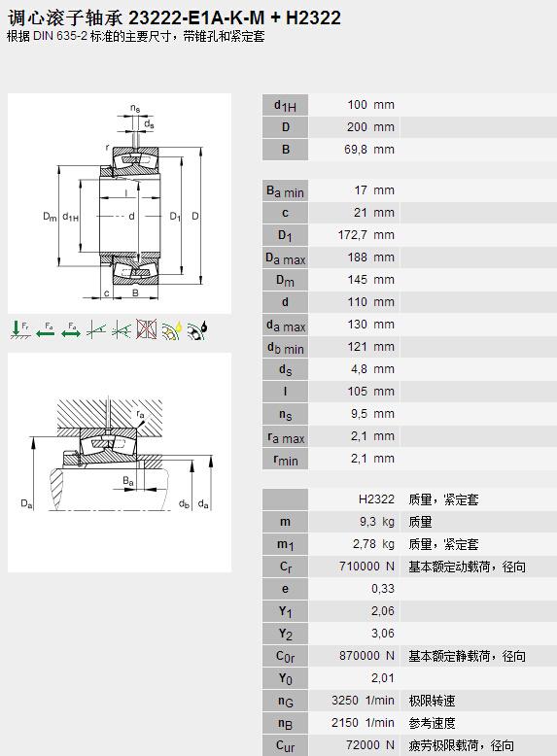Click the dynamic angular misalignment icon
Image resolution: width=557 pixels, height=756 pixels.
tap(122, 329)
